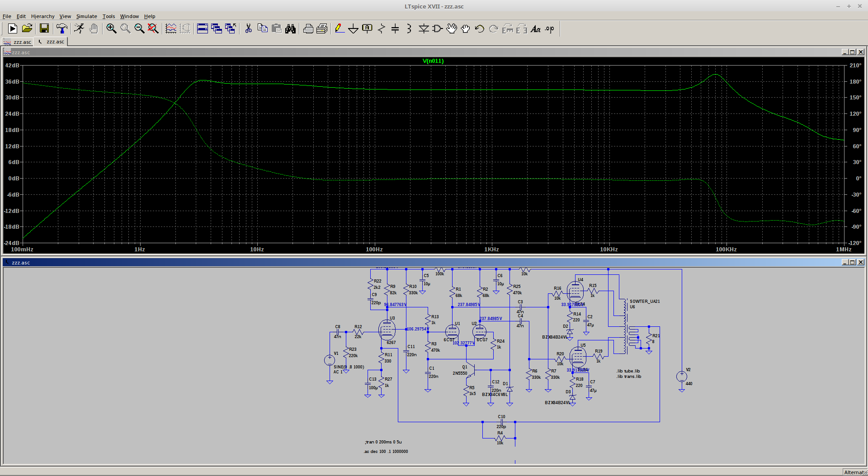
Task: Tile windows using the tile icon
Action: [203, 28]
